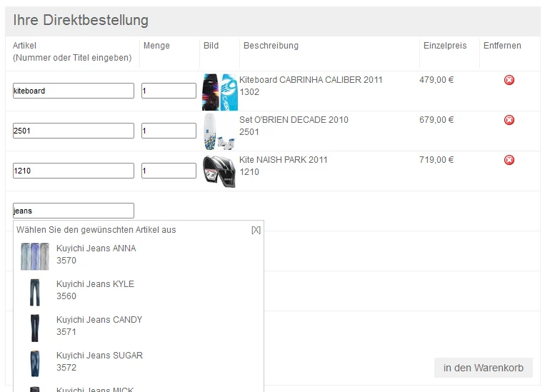The image size is (545, 392).
Task: Edit quantity for the Kiteboard row
Action: (169, 91)
